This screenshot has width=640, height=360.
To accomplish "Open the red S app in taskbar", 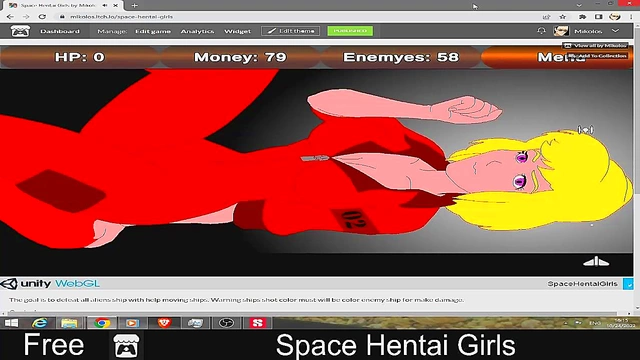I will coord(257,323).
